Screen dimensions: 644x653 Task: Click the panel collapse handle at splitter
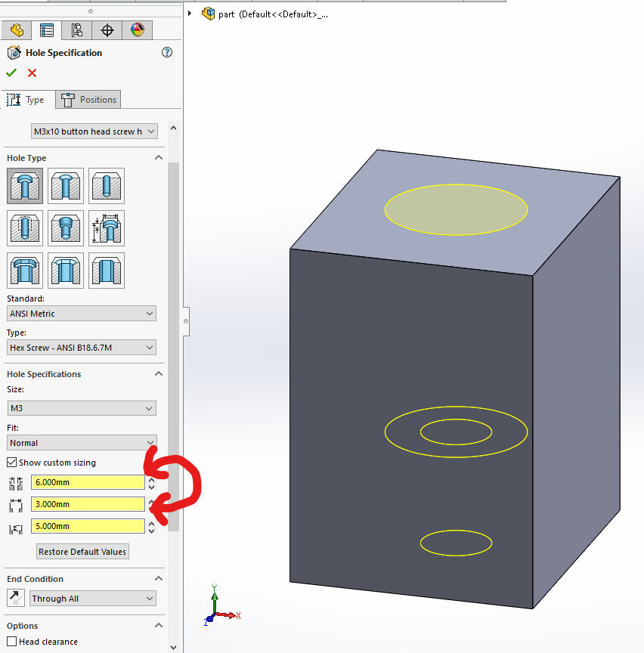coord(186,321)
